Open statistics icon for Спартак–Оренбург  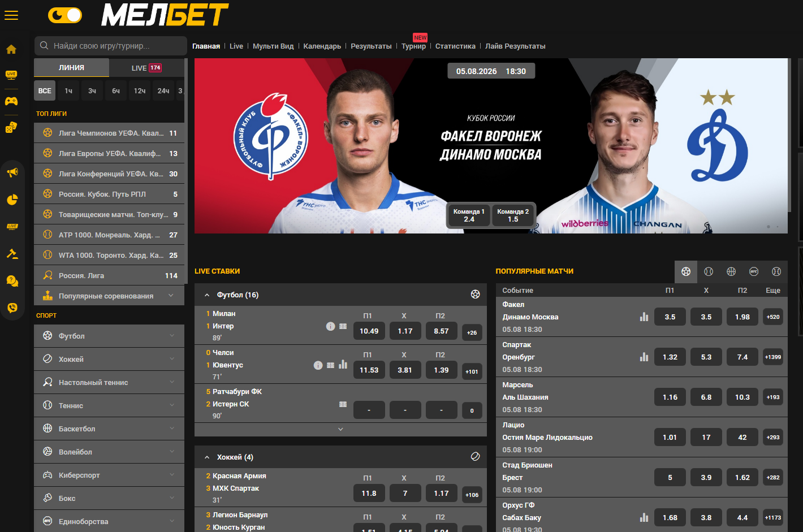pos(644,357)
